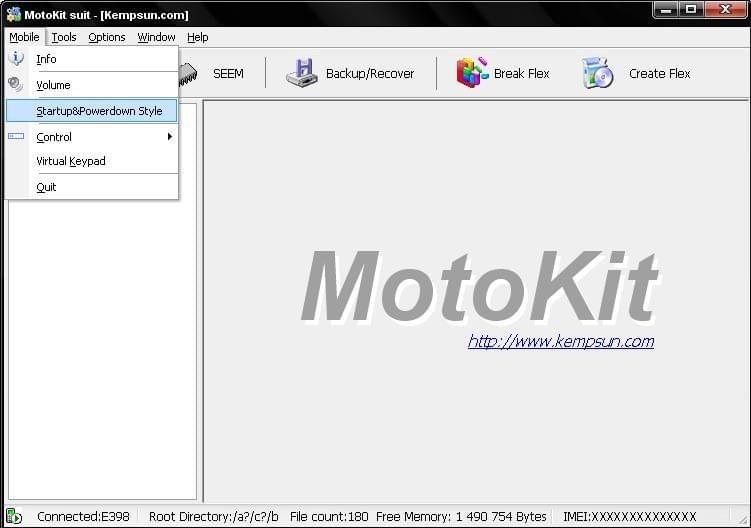
Task: Click the MotoKit app icon in title bar
Action: [x=13, y=15]
